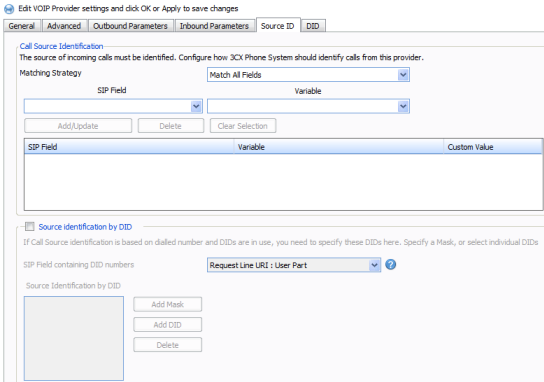
Task: Open the Advanced tab
Action: 64,26
